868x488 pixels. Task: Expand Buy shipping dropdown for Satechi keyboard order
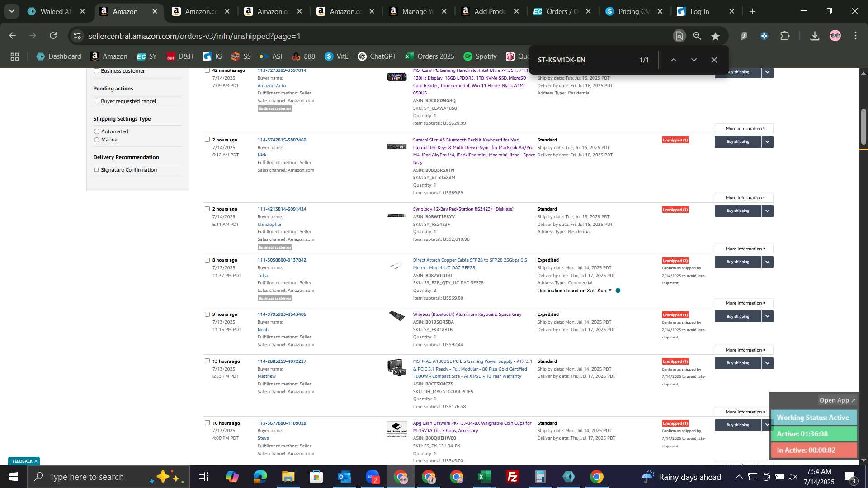pyautogui.click(x=767, y=142)
